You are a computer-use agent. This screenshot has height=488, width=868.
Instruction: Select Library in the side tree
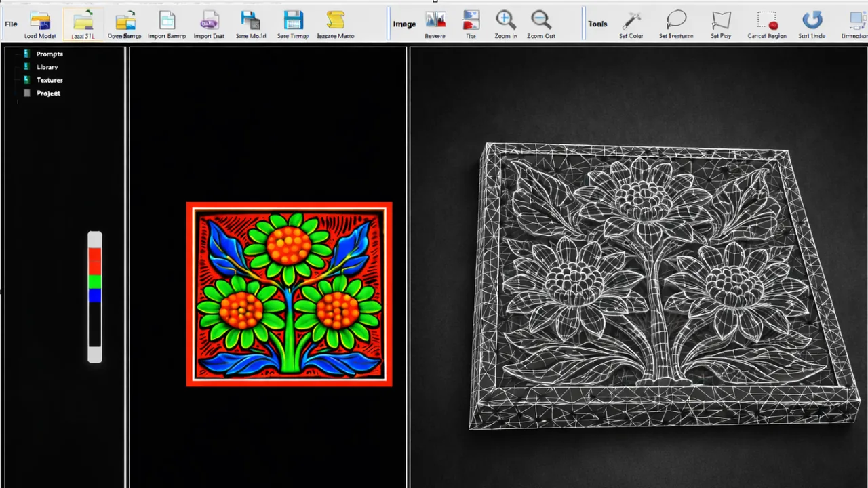coord(47,67)
